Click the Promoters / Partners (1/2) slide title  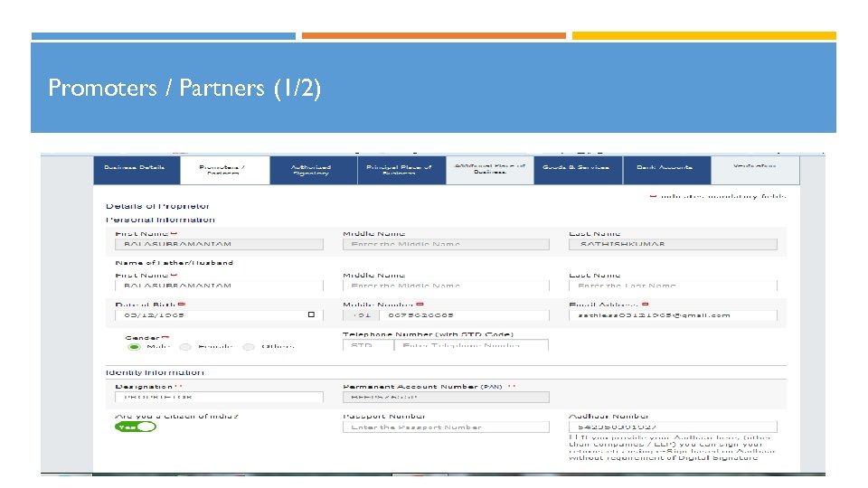click(x=184, y=88)
